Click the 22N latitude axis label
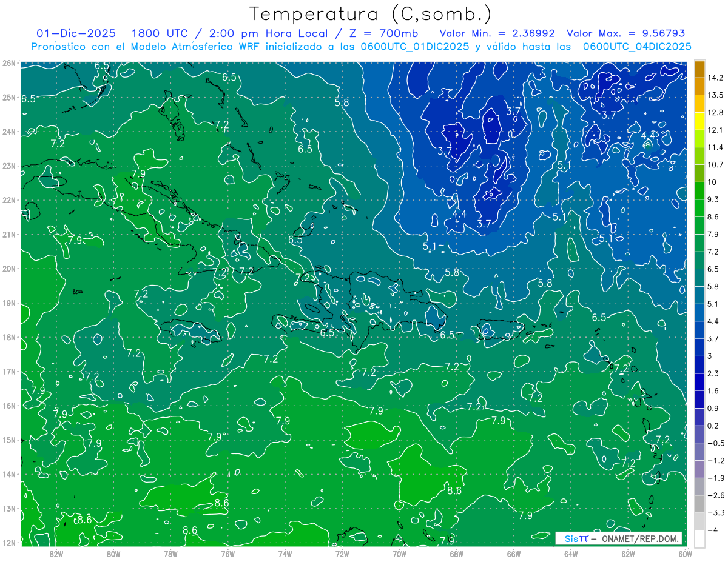This screenshot has height=562, width=728. click(x=8, y=200)
